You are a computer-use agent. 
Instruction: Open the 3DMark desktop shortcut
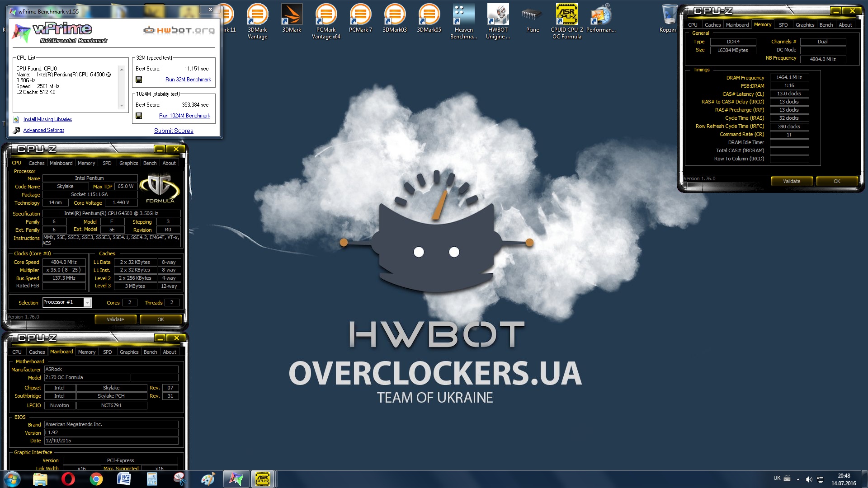[x=292, y=18]
